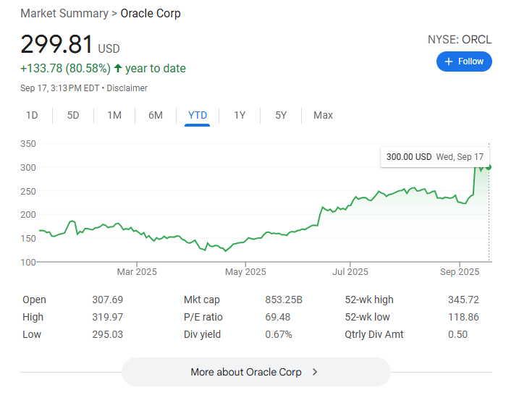Click the Sep 17, 3:13 PM EDT timestamp
The height and width of the screenshot is (403, 532).
(59, 88)
